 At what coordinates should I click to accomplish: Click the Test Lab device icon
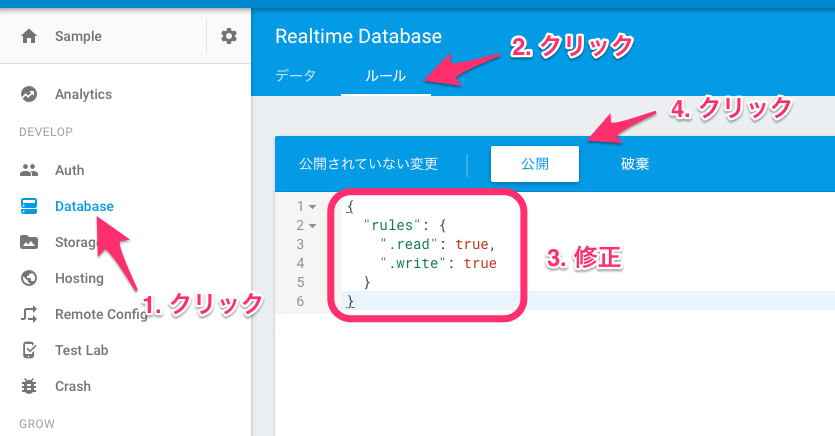click(29, 350)
